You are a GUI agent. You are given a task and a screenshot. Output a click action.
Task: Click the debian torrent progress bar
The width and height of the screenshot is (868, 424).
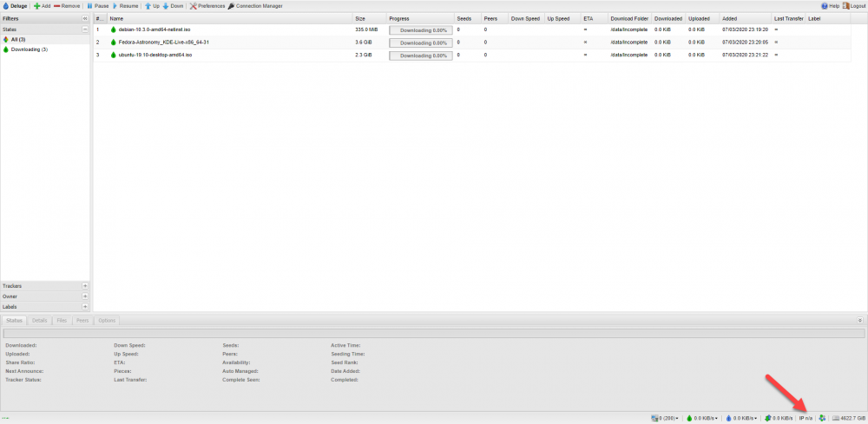tap(421, 29)
